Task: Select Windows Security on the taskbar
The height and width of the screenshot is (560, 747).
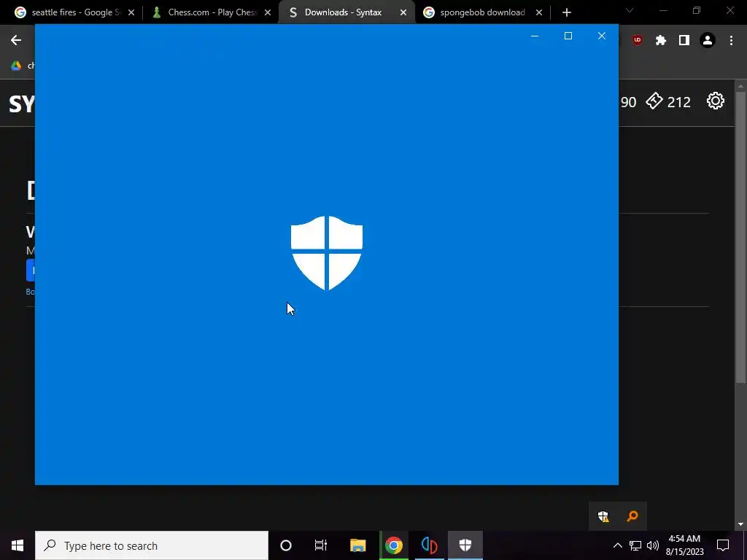Action: 465,545
